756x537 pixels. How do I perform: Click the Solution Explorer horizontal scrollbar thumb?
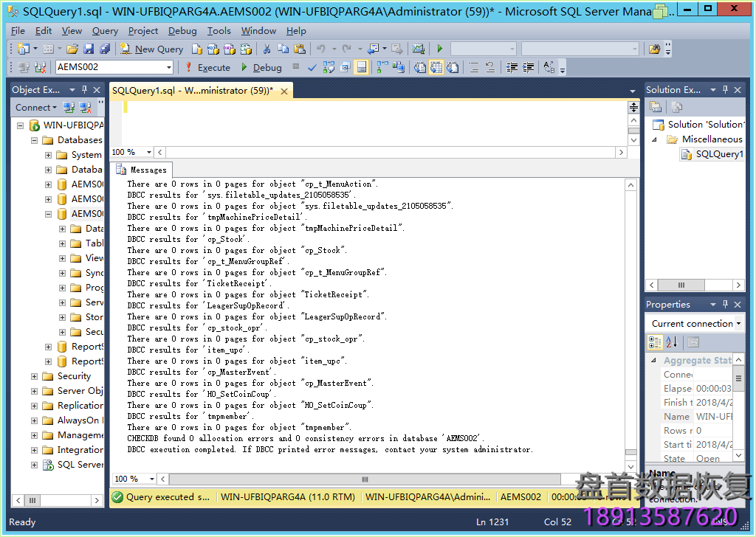click(681, 285)
